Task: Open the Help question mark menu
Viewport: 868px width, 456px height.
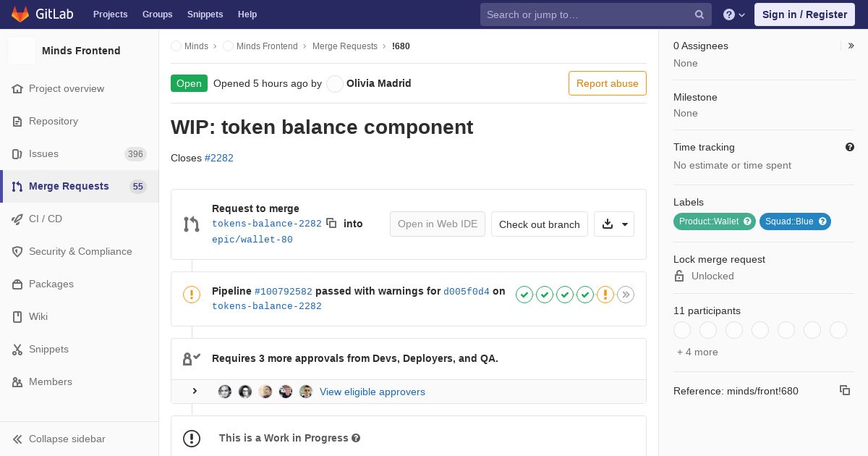Action: [x=734, y=14]
